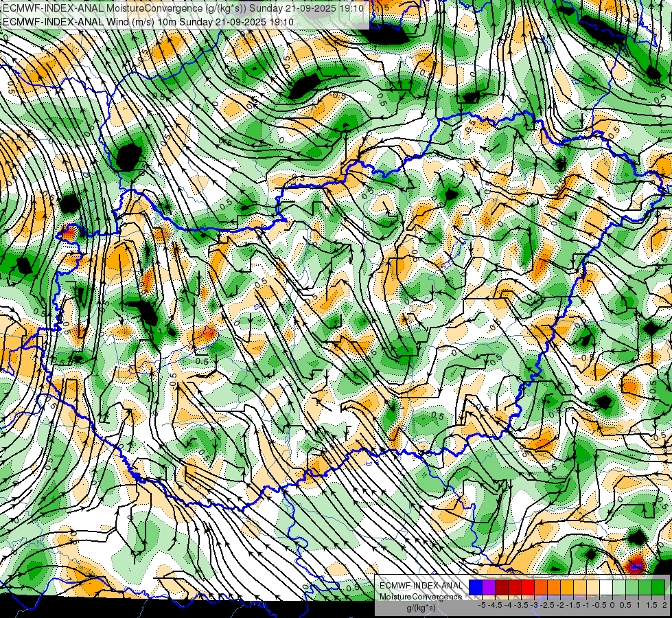The image size is (672, 618).
Task: Click the amber swatch between -2 and -1.5
Action: [x=567, y=587]
